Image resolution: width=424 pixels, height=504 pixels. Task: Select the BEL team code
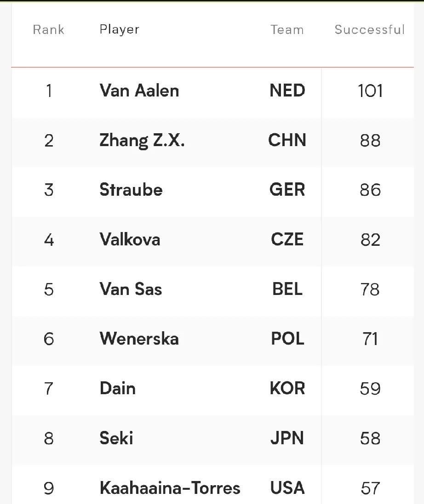point(287,289)
